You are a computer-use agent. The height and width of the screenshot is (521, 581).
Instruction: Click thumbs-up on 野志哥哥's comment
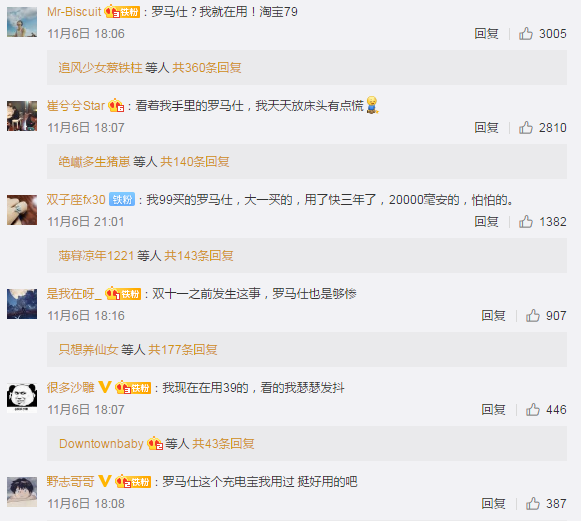coord(532,504)
